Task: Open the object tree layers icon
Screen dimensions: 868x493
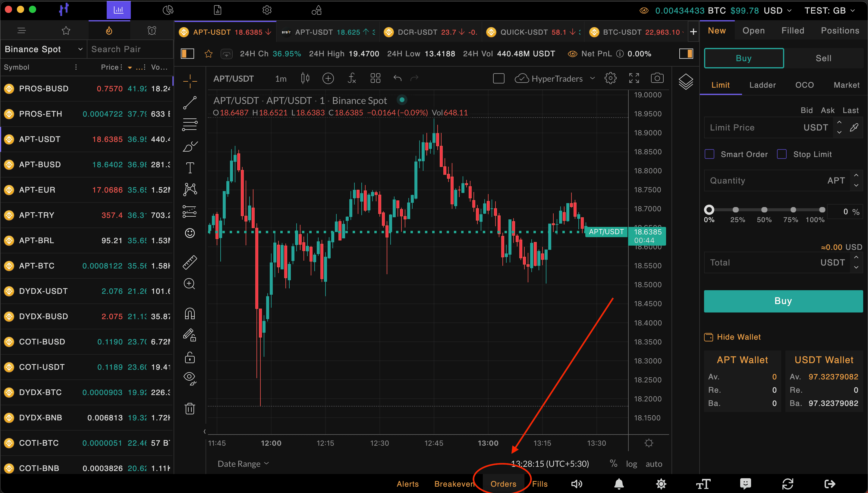Action: point(686,81)
